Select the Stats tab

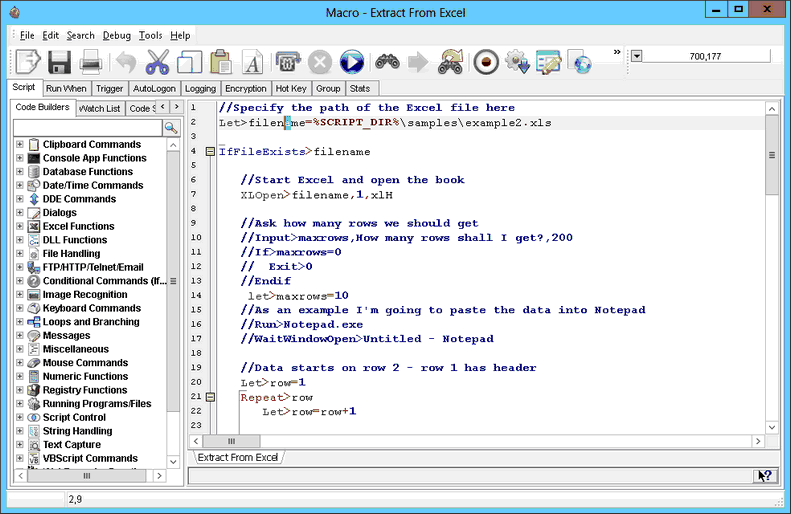[x=360, y=88]
